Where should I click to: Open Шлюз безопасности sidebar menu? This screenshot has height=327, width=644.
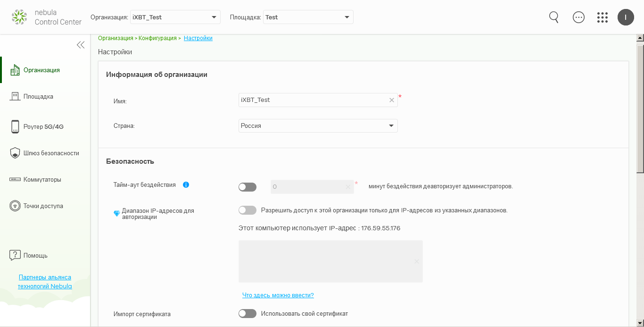click(51, 153)
